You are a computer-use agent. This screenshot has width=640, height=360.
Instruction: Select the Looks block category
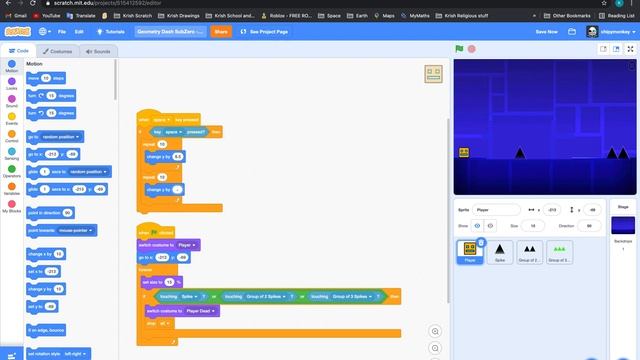(12, 84)
